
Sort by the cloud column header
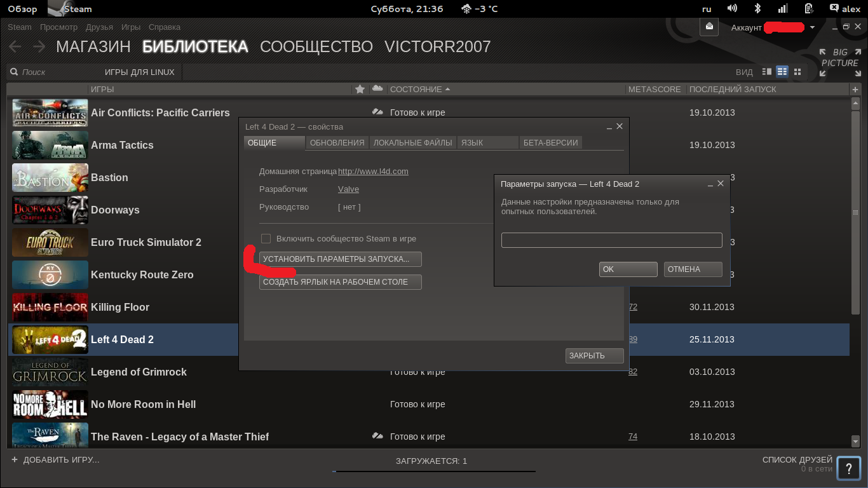[377, 89]
